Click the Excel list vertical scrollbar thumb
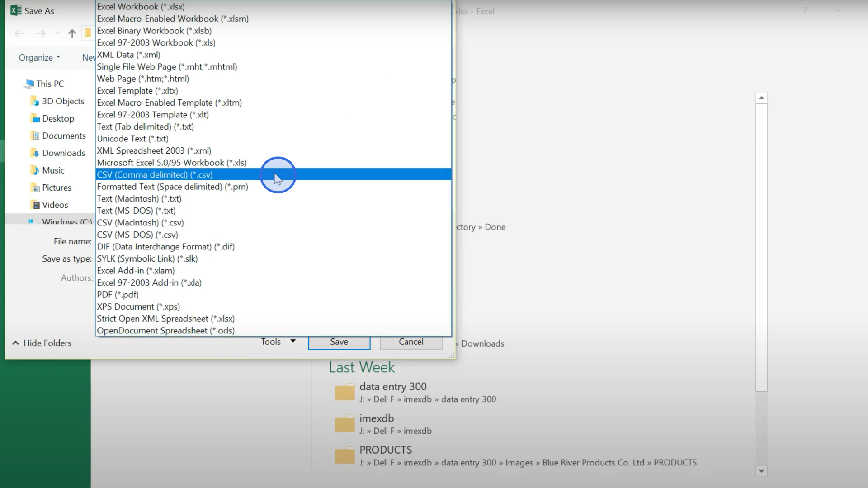Viewport: 868px width, 488px height. click(x=761, y=247)
